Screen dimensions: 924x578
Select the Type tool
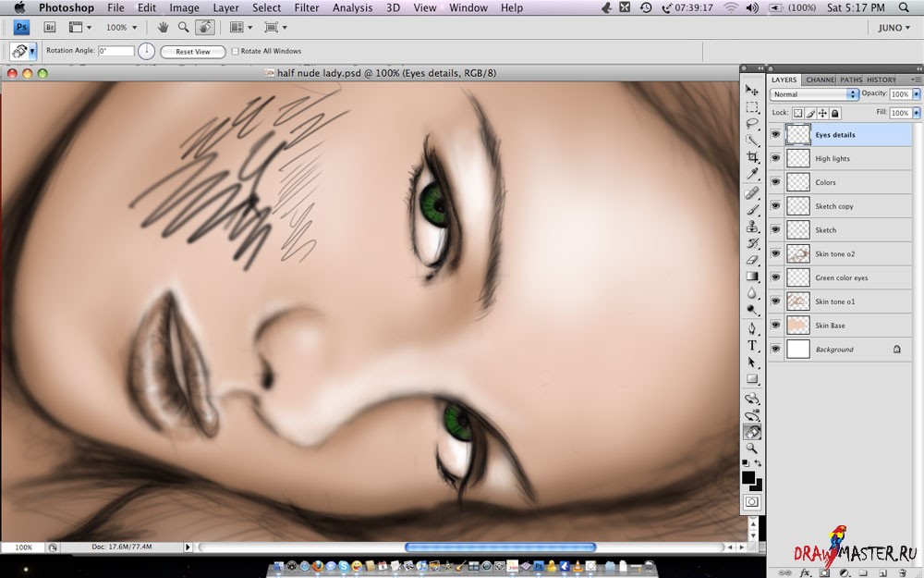pos(752,346)
